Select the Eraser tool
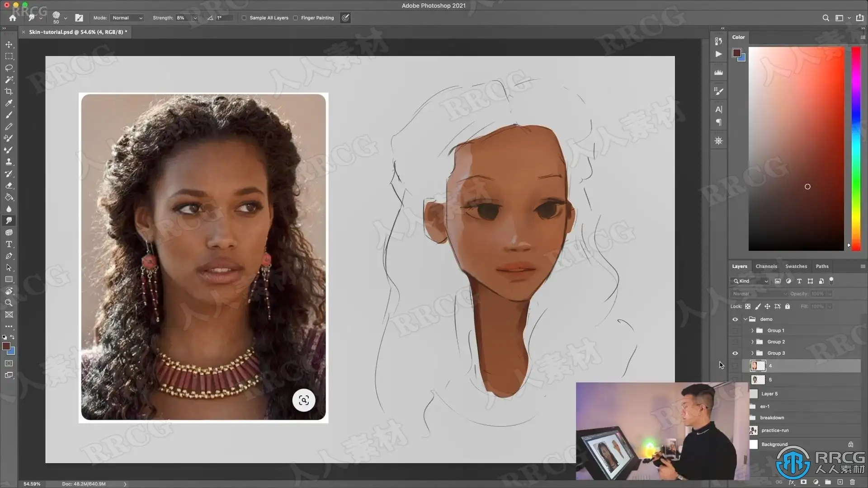This screenshot has height=488, width=868. (9, 185)
